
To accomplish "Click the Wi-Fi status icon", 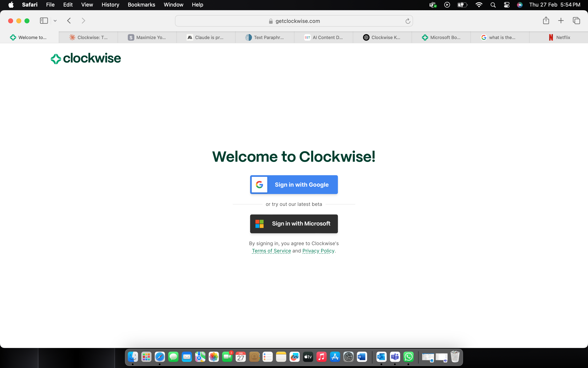I will [x=479, y=5].
